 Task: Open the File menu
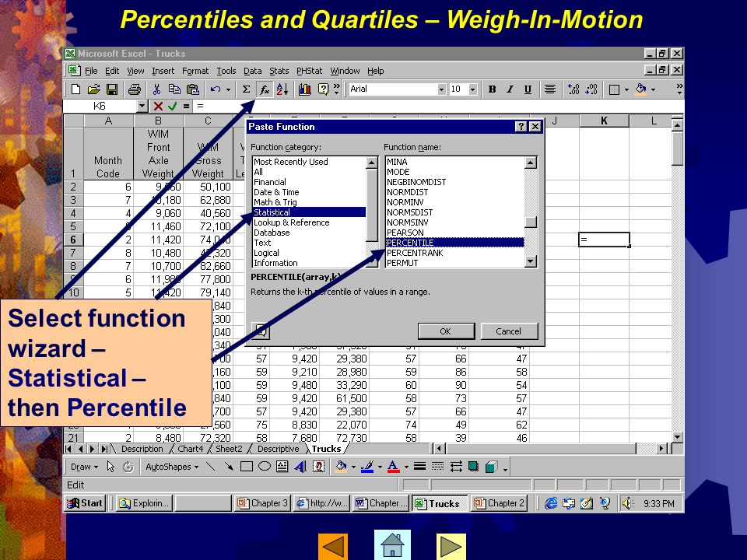pos(91,71)
